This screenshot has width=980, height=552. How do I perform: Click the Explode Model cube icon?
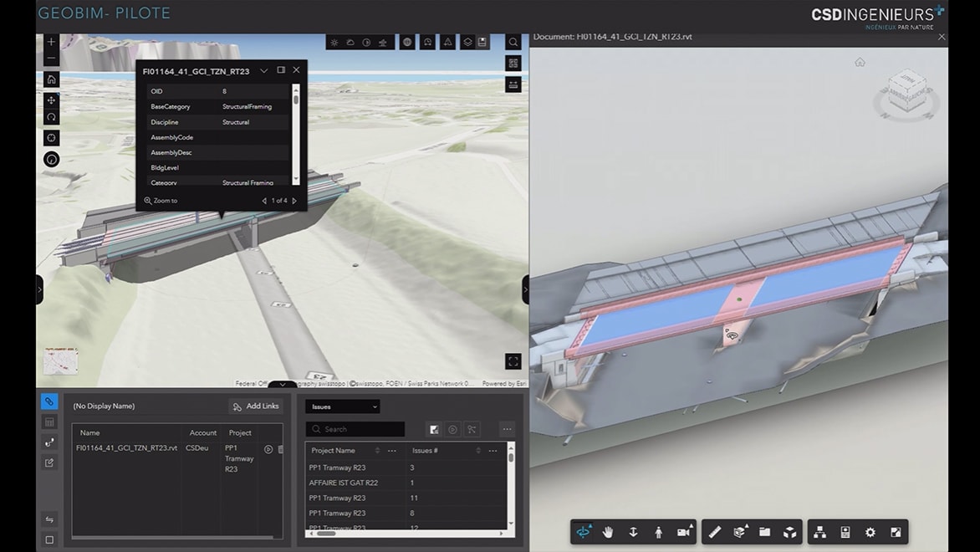(x=789, y=532)
